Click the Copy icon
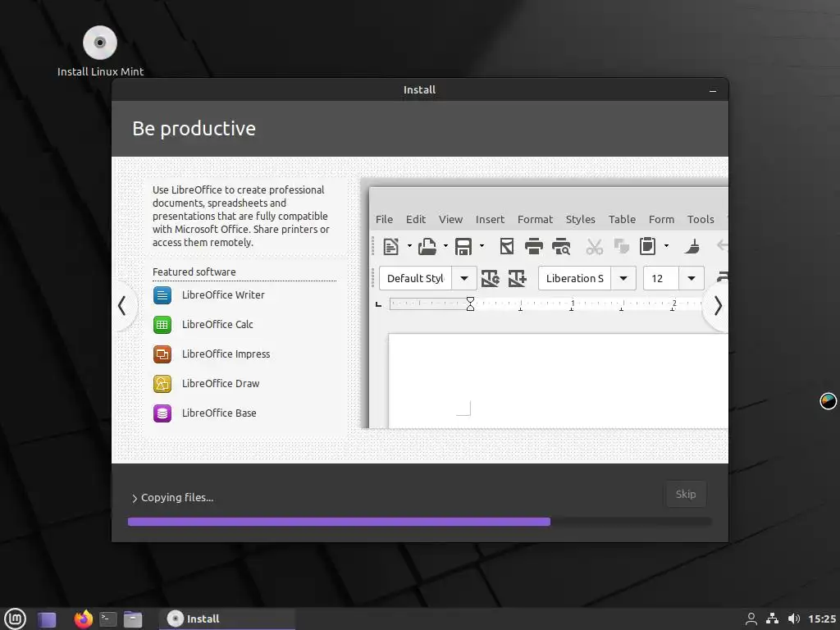Viewport: 840px width, 630px height. point(622,246)
